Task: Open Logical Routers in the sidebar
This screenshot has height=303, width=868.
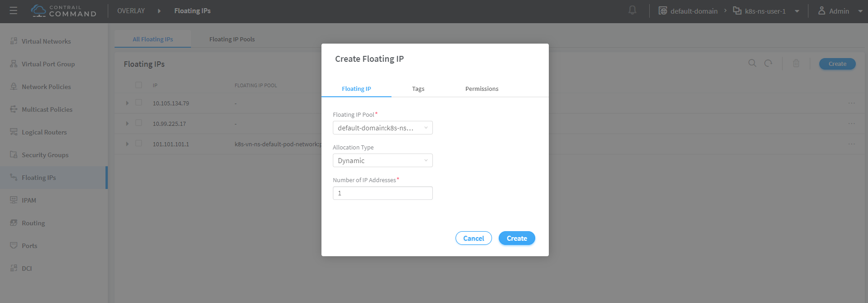Action: point(44,132)
